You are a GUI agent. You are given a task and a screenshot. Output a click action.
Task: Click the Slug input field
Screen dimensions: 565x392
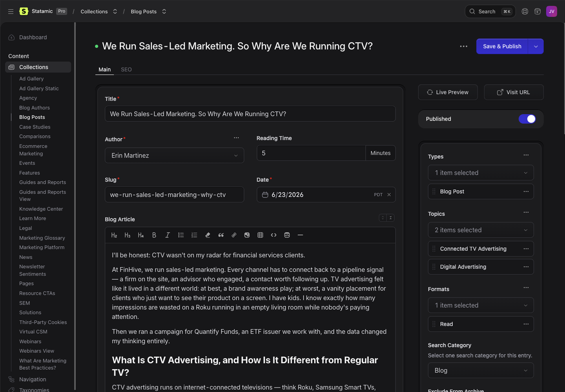point(174,195)
